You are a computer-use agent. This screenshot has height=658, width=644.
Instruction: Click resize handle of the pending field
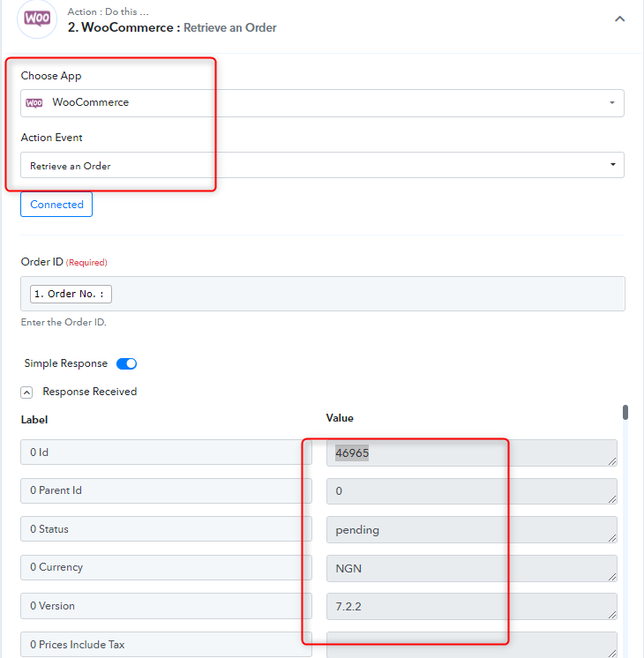tap(612, 538)
